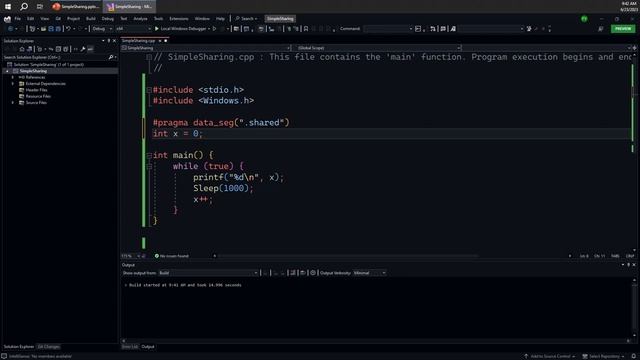Click the Save All toolbar icon
This screenshot has height=360, width=640.
pyautogui.click(x=58, y=29)
